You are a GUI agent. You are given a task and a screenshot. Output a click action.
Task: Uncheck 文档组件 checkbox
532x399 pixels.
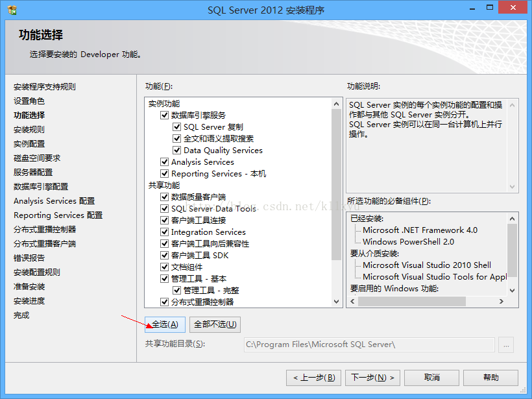coord(164,267)
